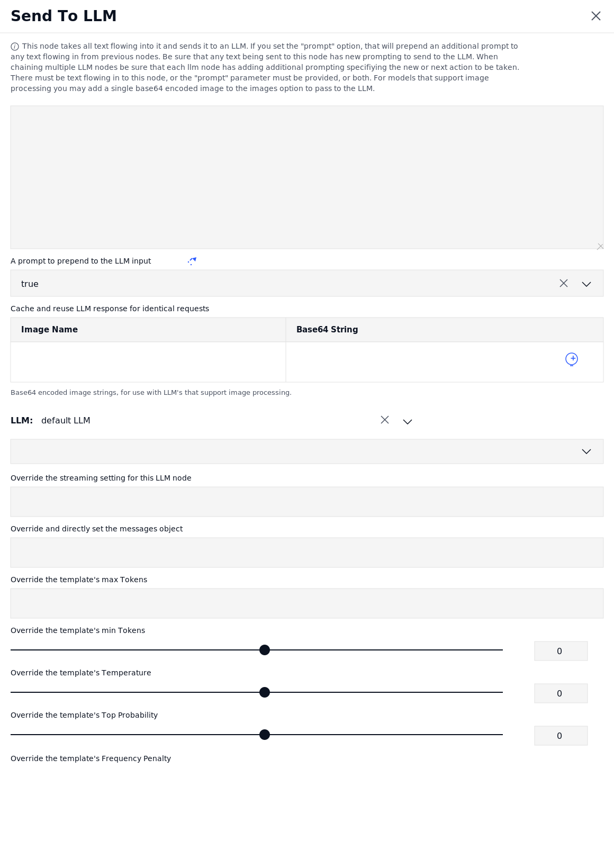Click 'Cache and reuse LLM response' label
The image size is (614, 868).
110,309
